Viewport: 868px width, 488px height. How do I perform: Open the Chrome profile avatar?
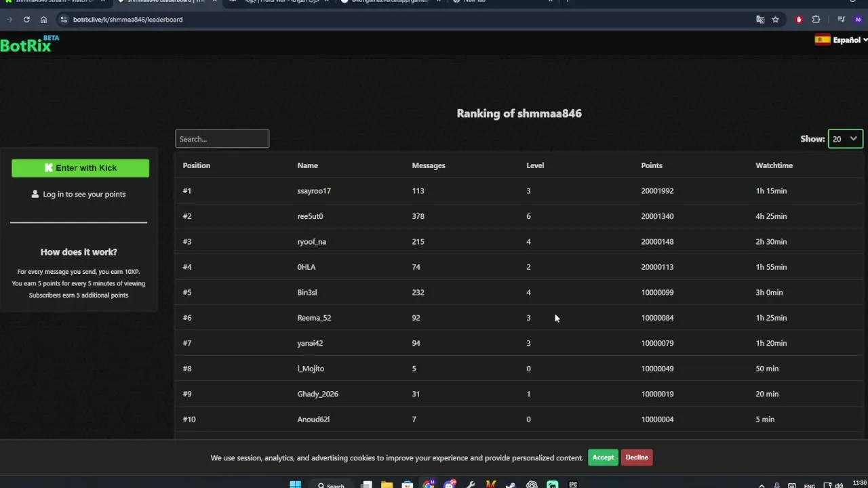pos(858,20)
